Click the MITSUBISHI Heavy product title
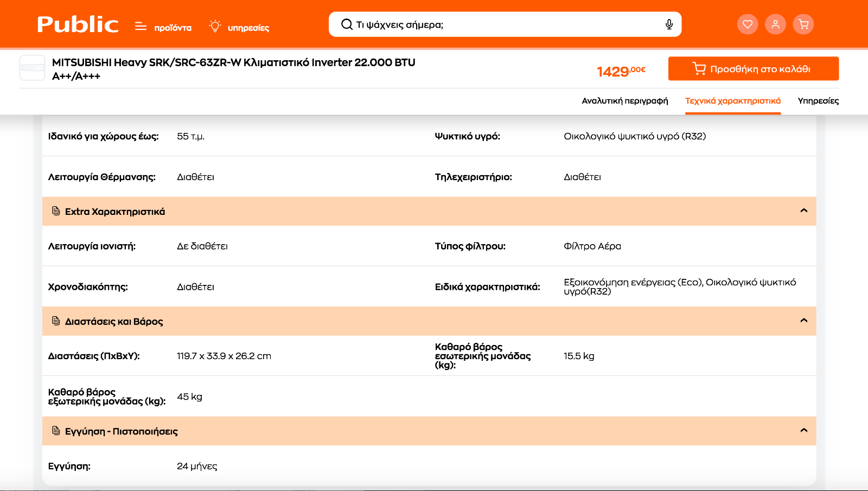 (x=234, y=69)
